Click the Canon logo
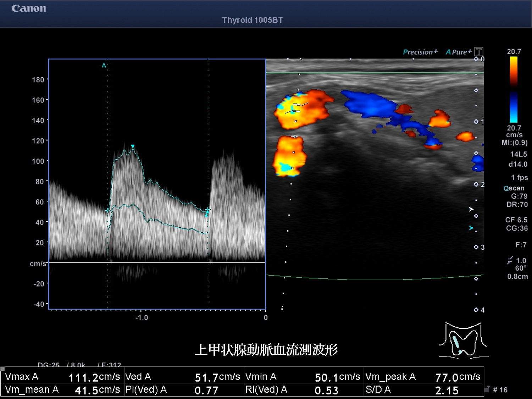Screen dimensions: 532x399 click(x=29, y=9)
